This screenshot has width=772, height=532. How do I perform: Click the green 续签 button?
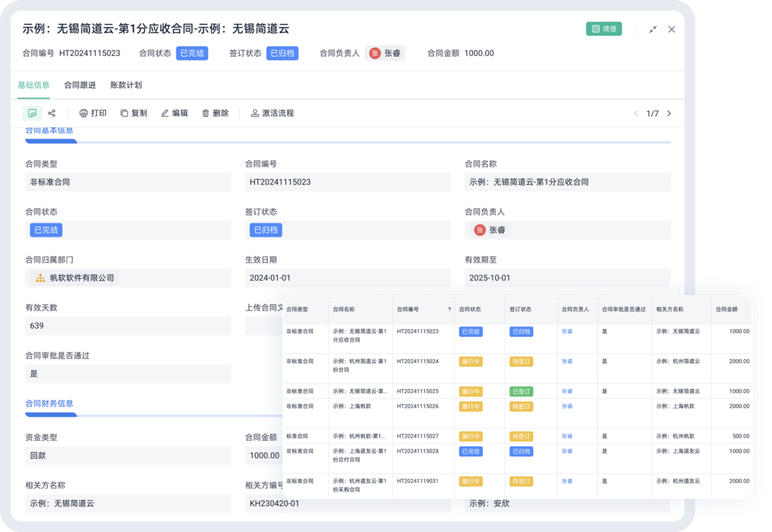(x=603, y=29)
